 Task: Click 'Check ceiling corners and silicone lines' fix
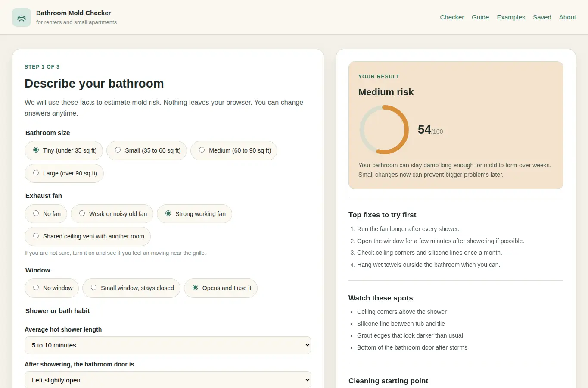coord(429,253)
